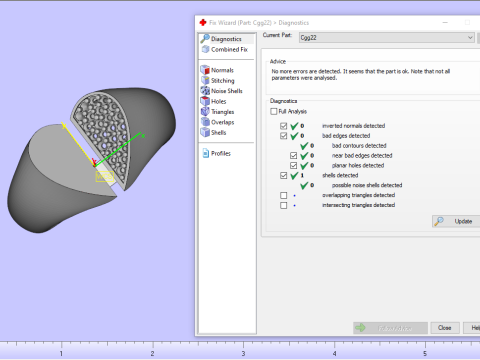Open the Overlaps fix icon
The image size is (480, 360).
[x=205, y=122]
